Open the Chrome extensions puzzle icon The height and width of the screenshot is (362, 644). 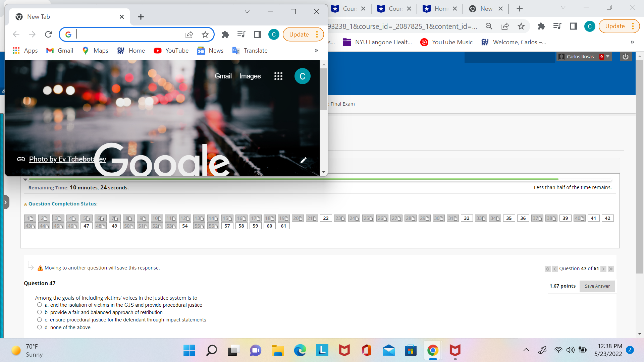click(225, 34)
